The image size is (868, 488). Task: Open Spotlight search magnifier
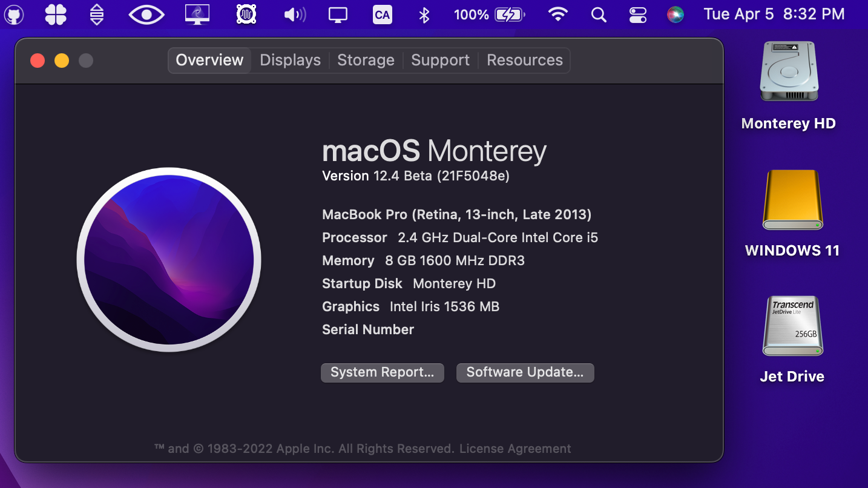[x=599, y=15]
